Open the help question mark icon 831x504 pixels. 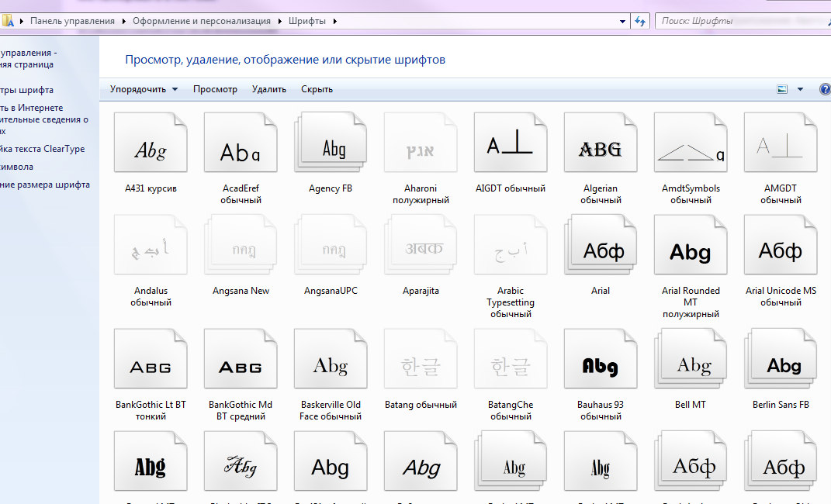(x=825, y=89)
